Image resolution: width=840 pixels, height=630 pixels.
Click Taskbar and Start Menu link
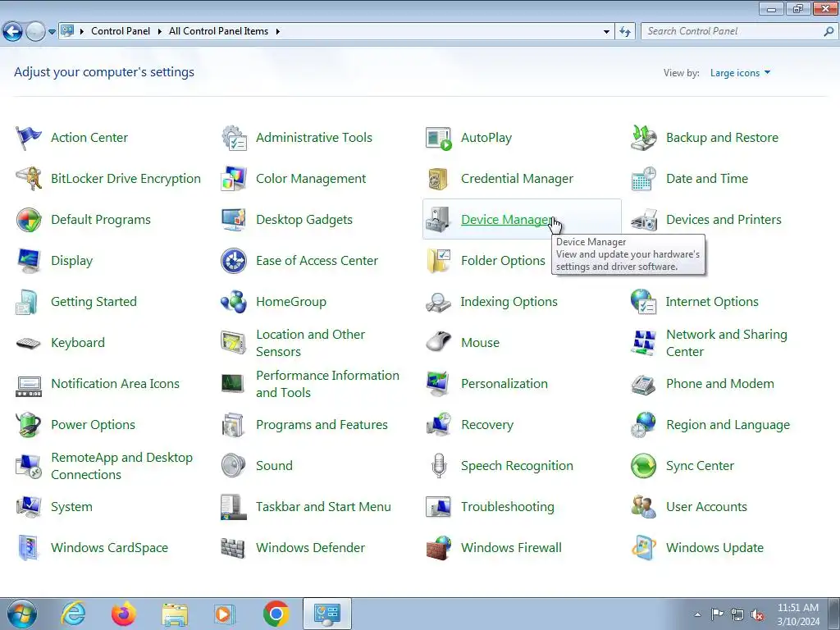click(x=323, y=507)
